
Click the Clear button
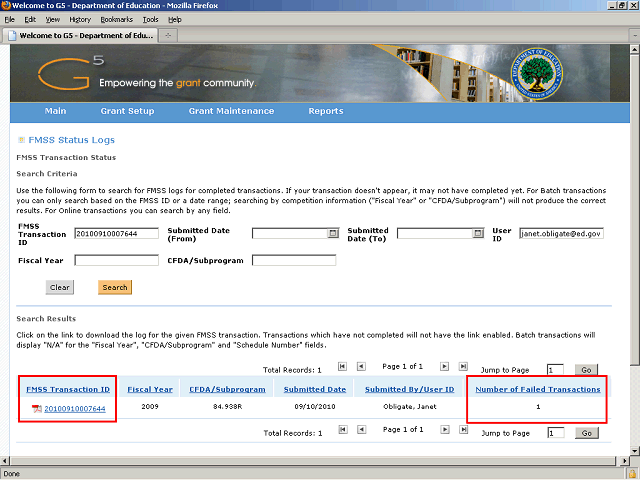tap(60, 287)
